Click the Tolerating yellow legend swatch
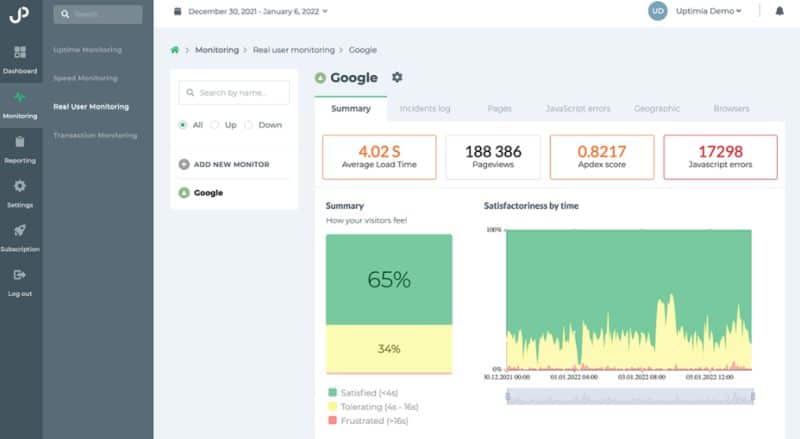The height and width of the screenshot is (439, 800). (x=333, y=406)
